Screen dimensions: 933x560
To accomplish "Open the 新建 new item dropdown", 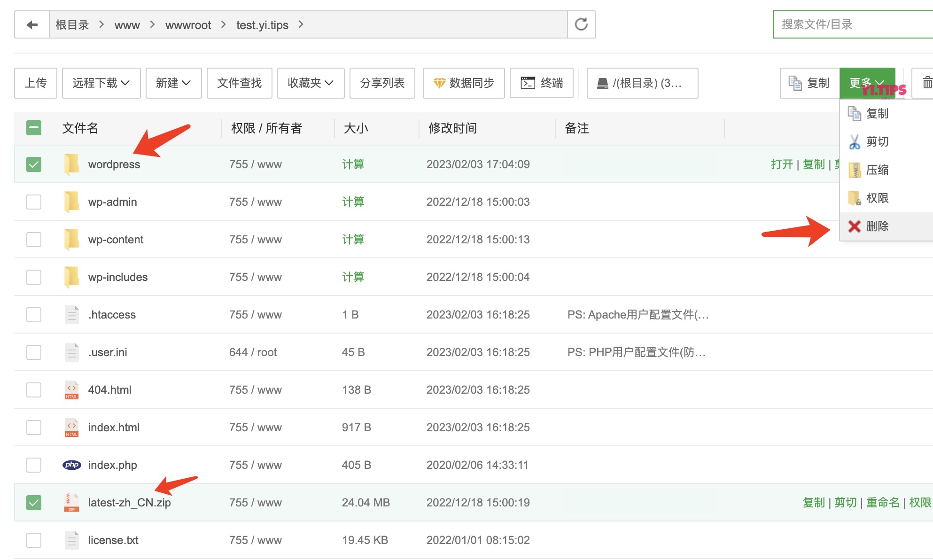I will [173, 83].
